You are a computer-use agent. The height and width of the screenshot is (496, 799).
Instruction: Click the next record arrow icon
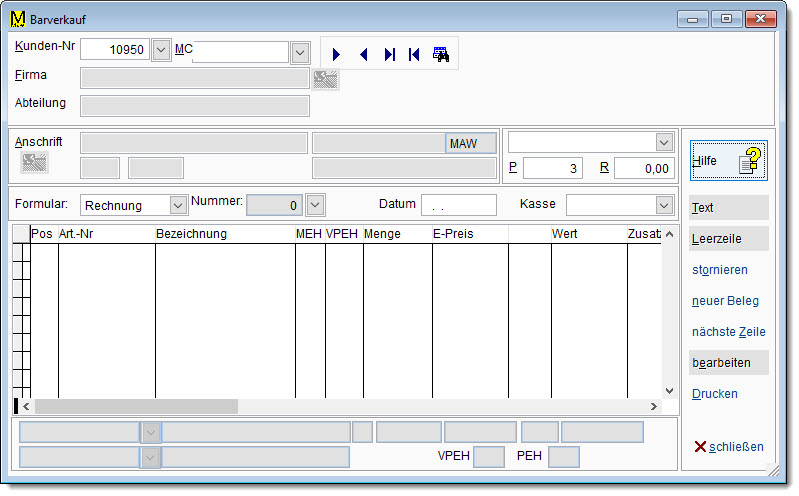337,55
